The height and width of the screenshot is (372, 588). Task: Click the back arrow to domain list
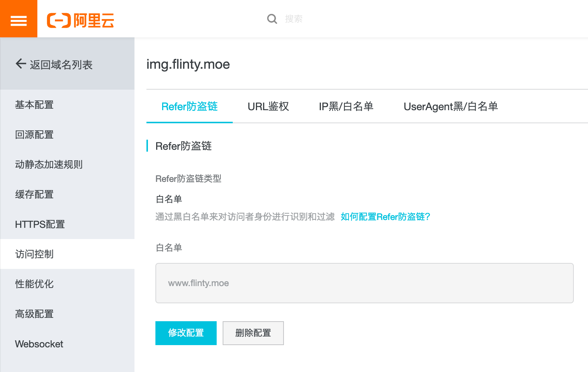click(x=21, y=64)
